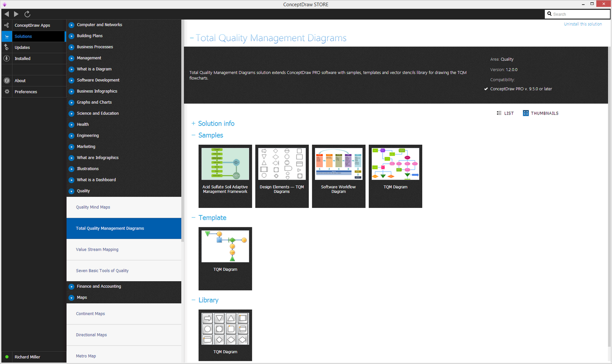Click the LIST view icon
This screenshot has height=364, width=612.
click(x=499, y=113)
